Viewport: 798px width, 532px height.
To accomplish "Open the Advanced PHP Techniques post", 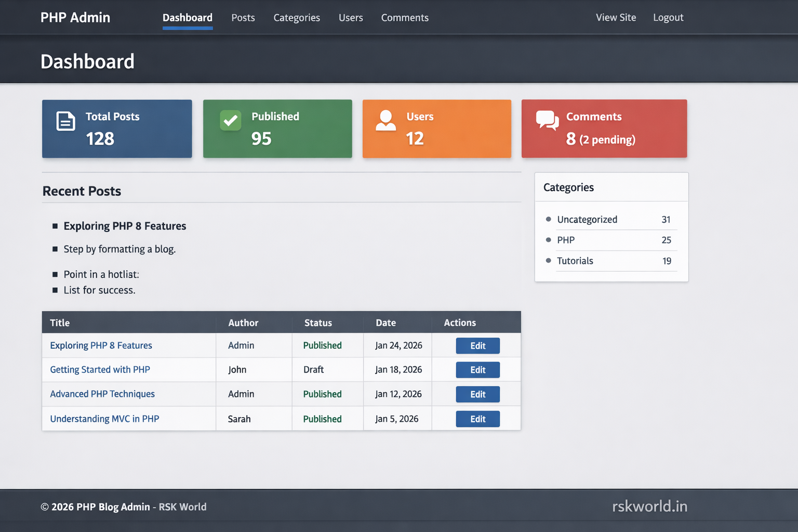I will point(102,394).
